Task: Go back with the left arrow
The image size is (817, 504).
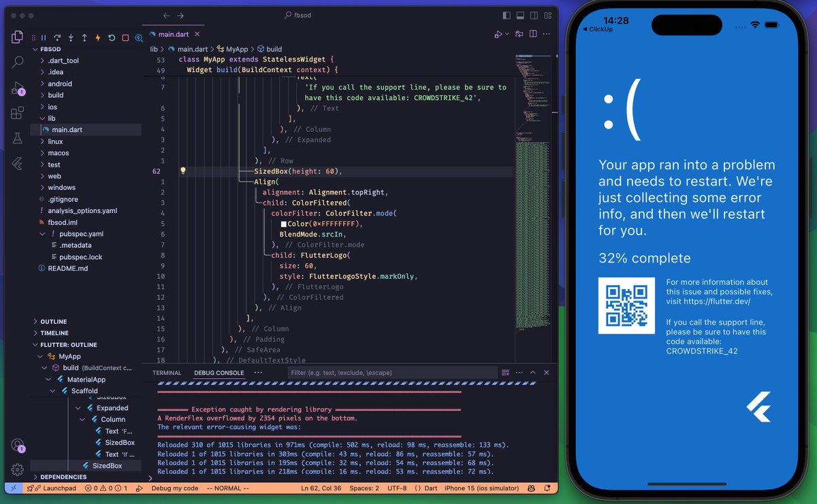Action: (167, 15)
